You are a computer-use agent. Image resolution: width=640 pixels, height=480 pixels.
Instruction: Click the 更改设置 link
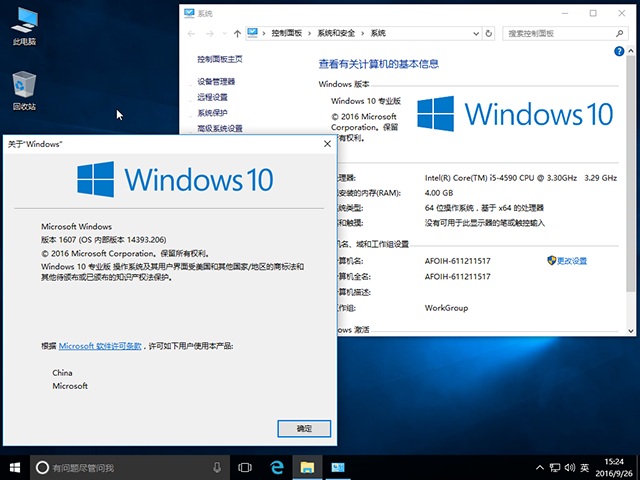(x=571, y=260)
